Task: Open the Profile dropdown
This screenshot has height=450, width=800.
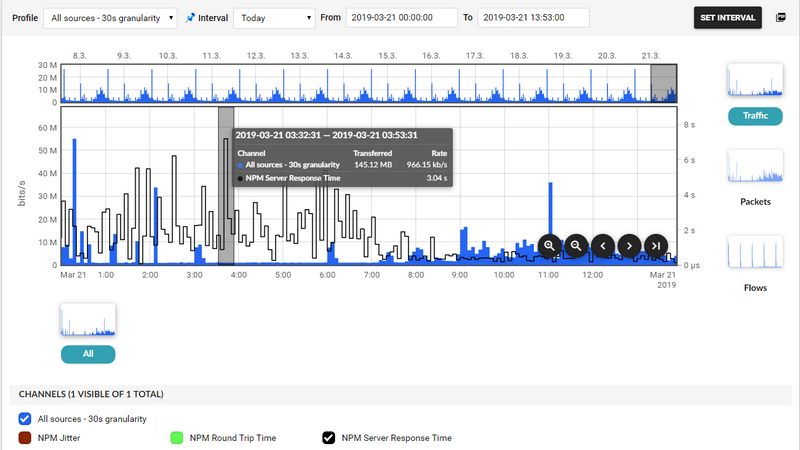Action: tap(111, 18)
